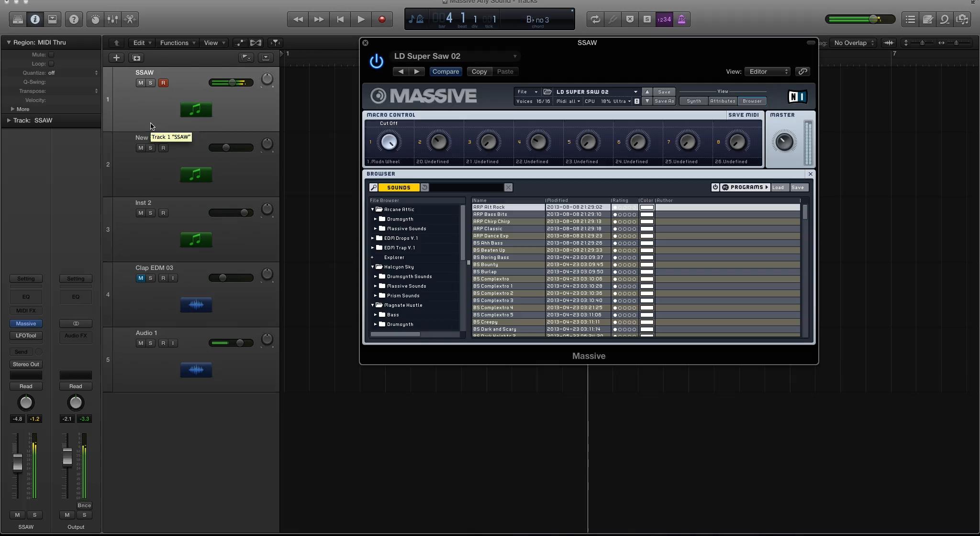
Task: Click the record enable button on SSAW track
Action: coord(162,82)
